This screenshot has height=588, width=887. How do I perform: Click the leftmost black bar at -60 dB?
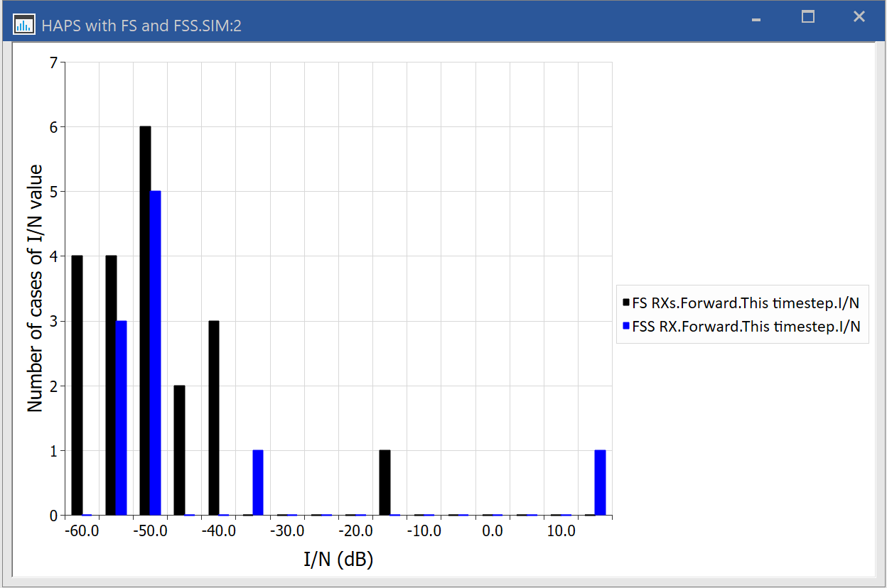coord(77,385)
